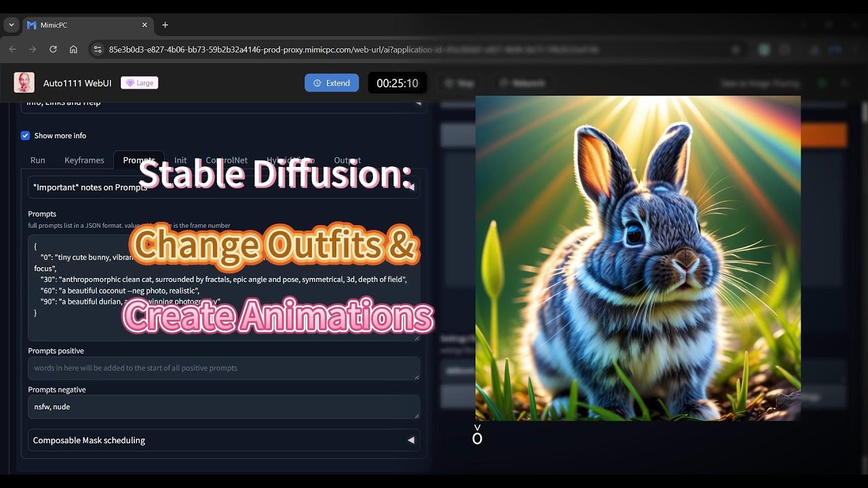Reload the current page
This screenshot has width=868, height=488.
pos(53,49)
